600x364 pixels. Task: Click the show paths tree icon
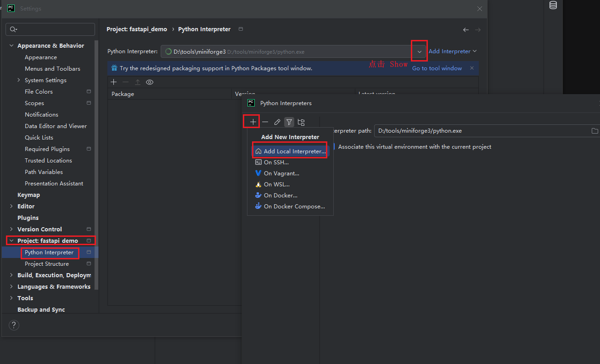click(x=301, y=122)
